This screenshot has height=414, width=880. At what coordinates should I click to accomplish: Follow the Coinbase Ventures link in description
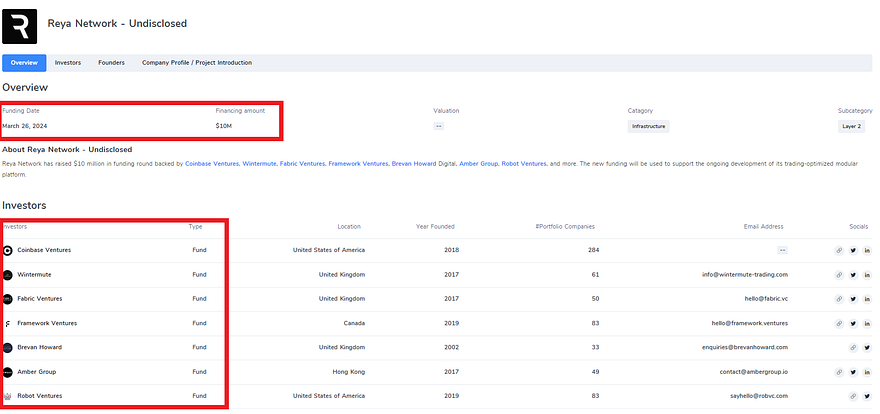point(212,164)
